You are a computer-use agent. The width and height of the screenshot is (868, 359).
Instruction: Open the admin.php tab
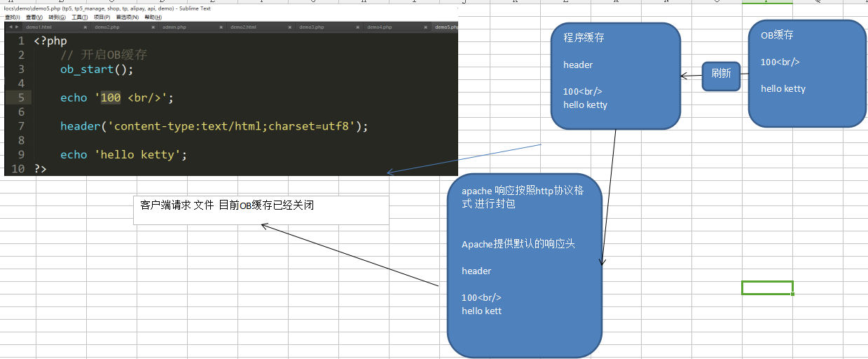pyautogui.click(x=174, y=27)
